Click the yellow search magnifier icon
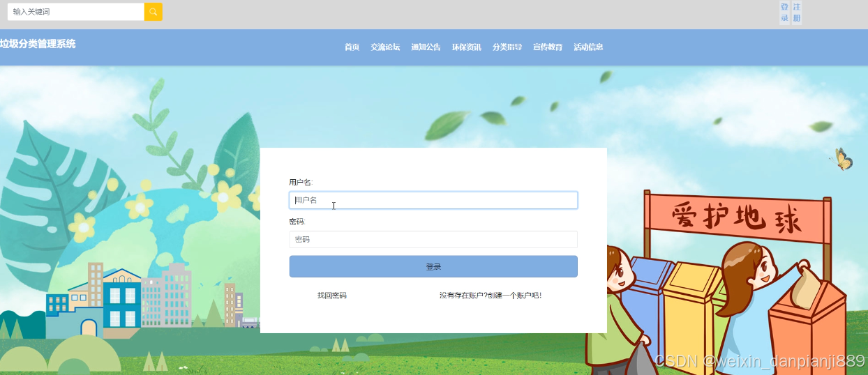 tap(154, 12)
